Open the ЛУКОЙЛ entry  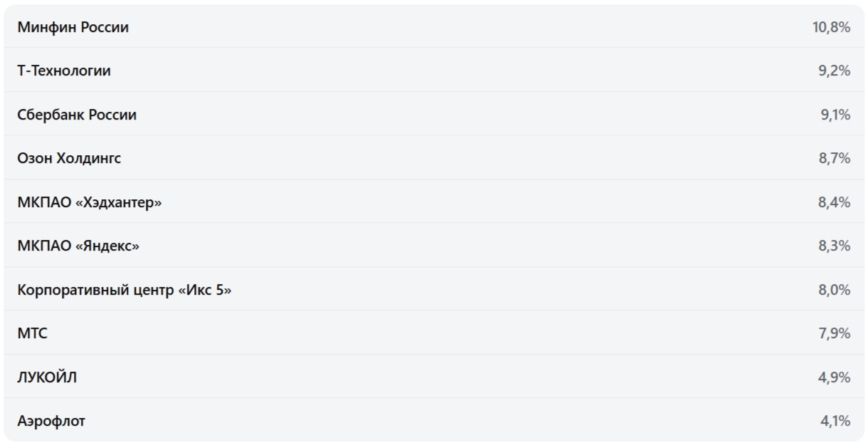(x=47, y=377)
